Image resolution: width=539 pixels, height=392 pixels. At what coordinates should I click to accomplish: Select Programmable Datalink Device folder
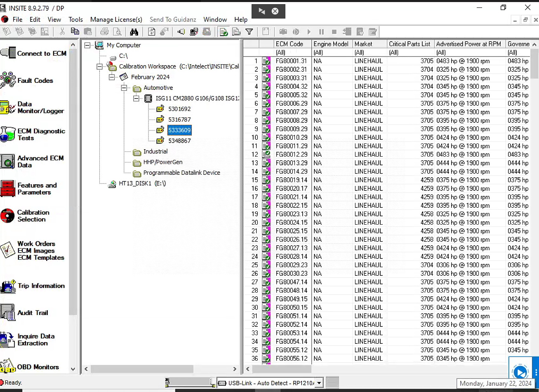click(x=182, y=173)
